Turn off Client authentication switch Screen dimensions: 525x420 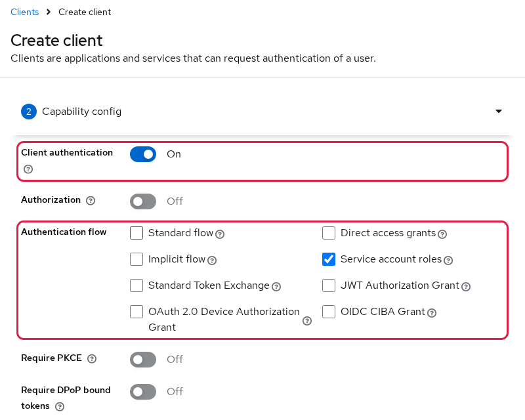[x=143, y=154]
